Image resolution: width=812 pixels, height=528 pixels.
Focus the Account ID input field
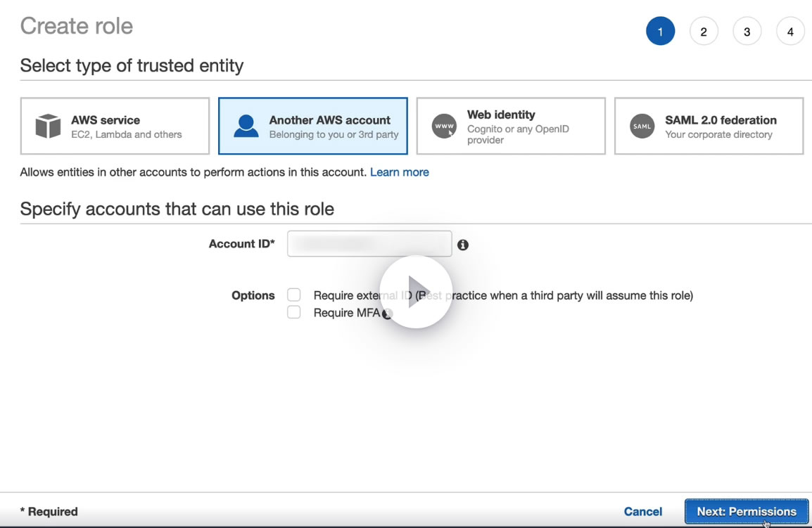click(x=369, y=244)
